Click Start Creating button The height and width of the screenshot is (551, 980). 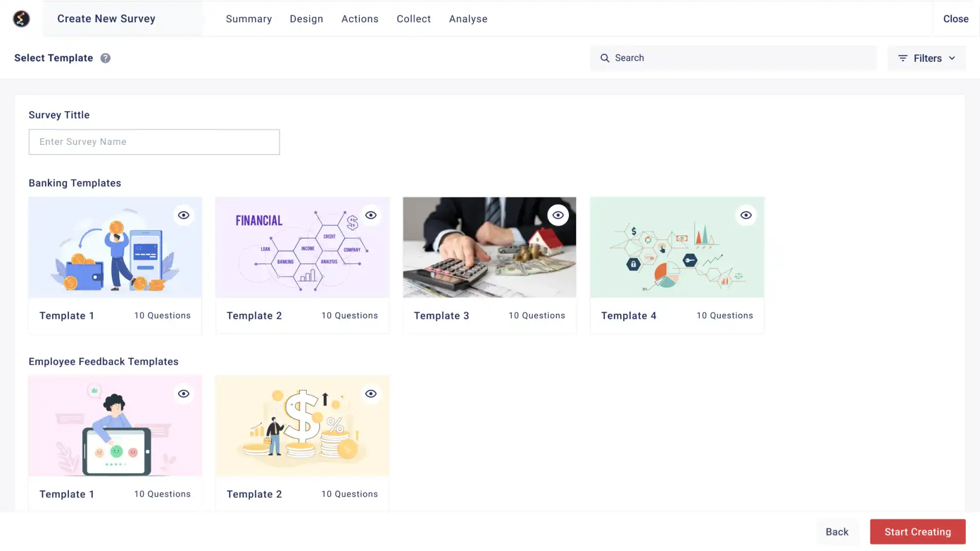pos(917,532)
